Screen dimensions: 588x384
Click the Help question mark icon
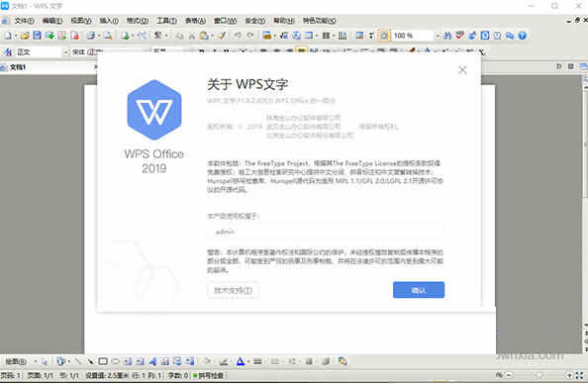[x=522, y=36]
